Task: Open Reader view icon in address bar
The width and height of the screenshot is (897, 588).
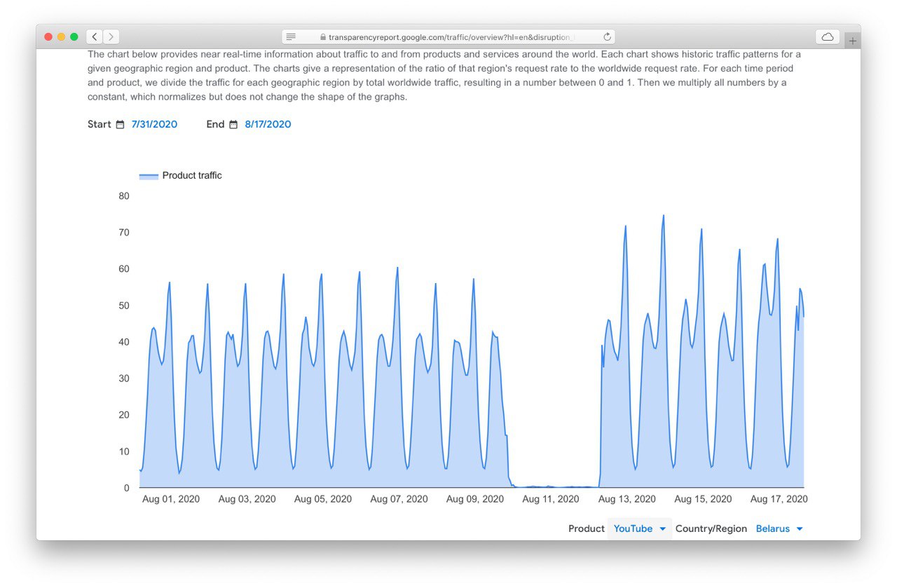Action: coord(291,36)
